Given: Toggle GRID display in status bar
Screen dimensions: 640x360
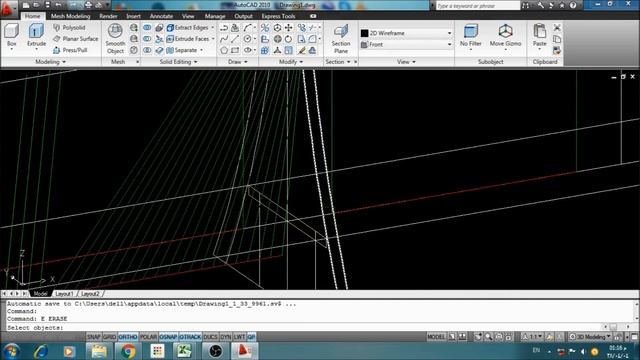Looking at the screenshot, I should coord(109,337).
